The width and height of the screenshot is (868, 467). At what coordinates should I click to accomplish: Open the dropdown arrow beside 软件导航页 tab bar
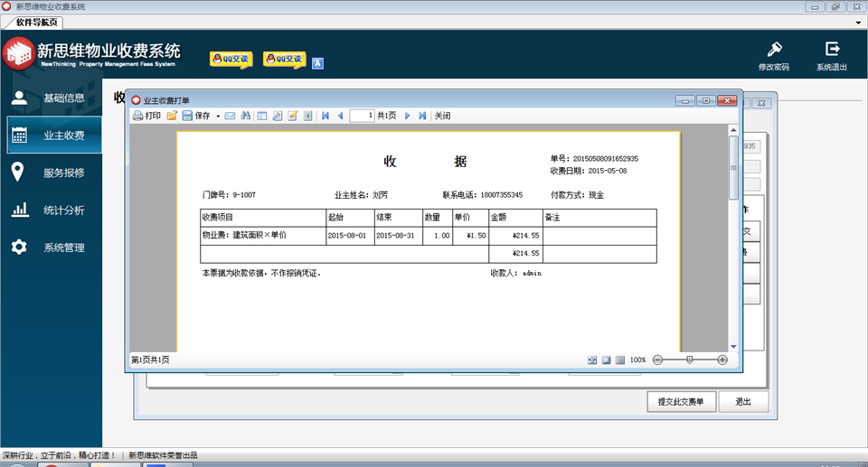[x=859, y=23]
